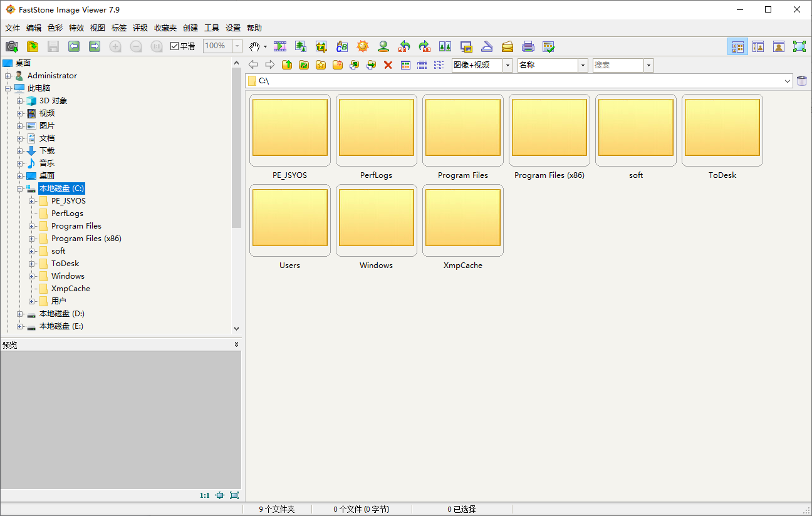Screen dimensions: 812x516
Task: Select the Users folder thumbnail
Action: 290,220
